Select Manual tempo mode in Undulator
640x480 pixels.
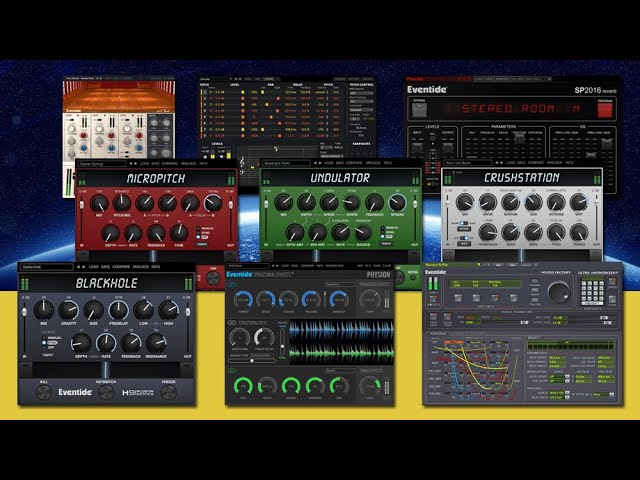[389, 228]
